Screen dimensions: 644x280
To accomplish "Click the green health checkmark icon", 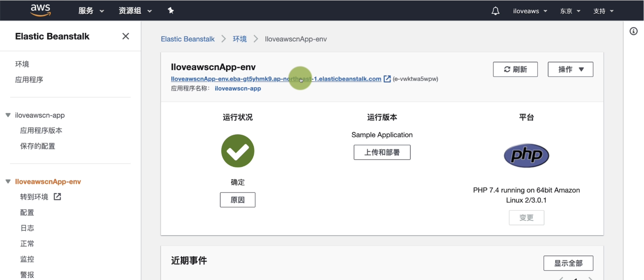I will point(238,151).
